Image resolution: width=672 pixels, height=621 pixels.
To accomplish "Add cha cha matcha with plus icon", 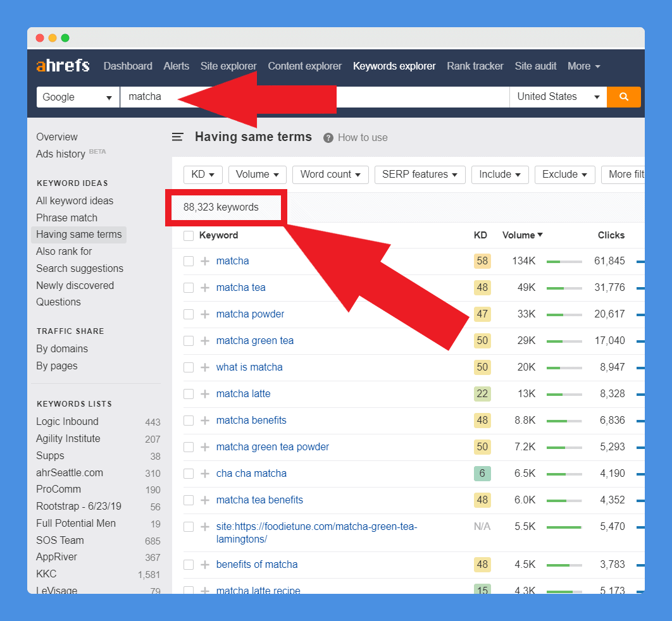I will 205,473.
